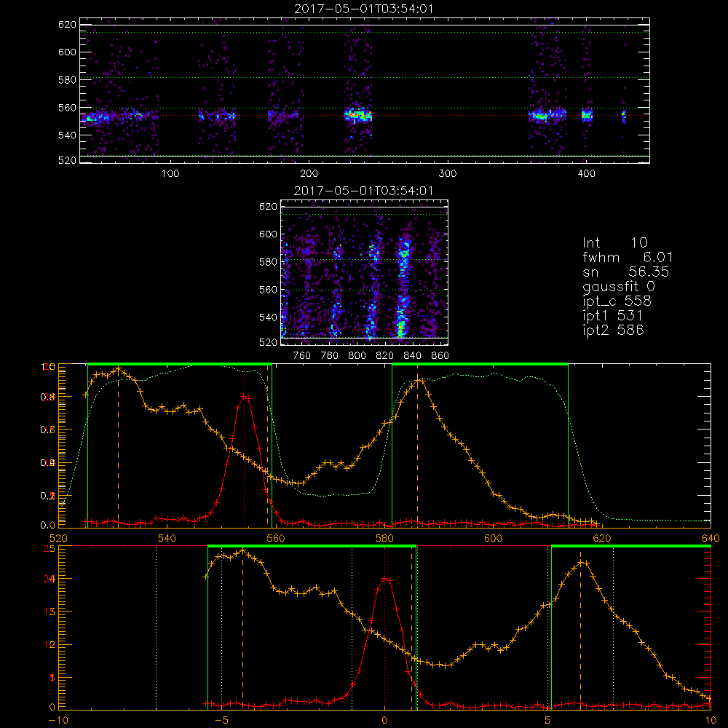Click the '400' tick label on the wide spectrogram
This screenshot has height=728, width=728.
[x=586, y=174]
